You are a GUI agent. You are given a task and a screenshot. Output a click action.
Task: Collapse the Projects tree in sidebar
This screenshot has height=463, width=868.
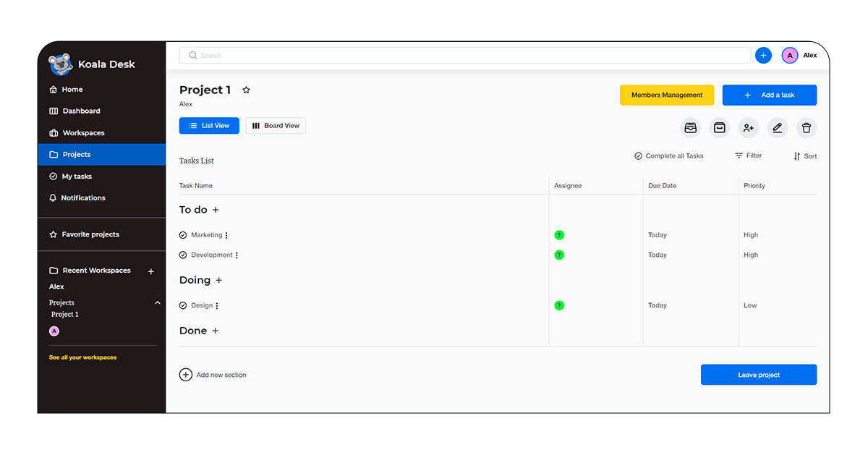(158, 303)
